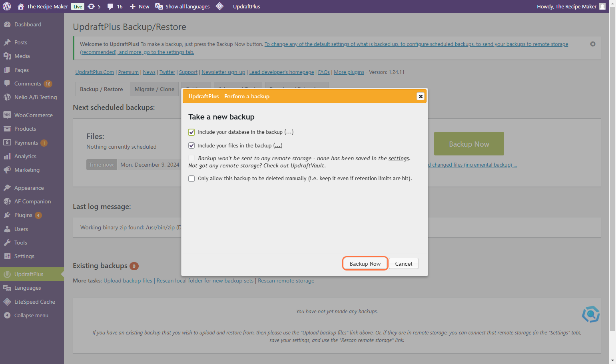Check Only allow this backup deleted manually

(x=191, y=179)
